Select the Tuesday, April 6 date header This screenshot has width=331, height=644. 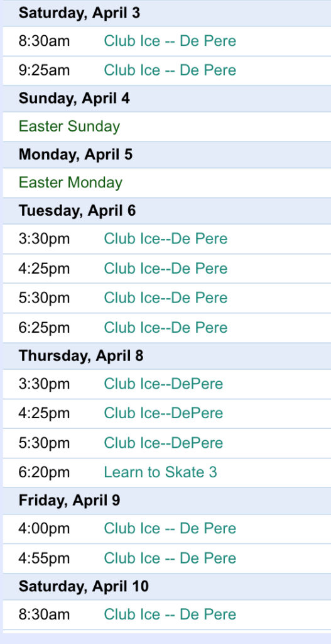tap(77, 211)
